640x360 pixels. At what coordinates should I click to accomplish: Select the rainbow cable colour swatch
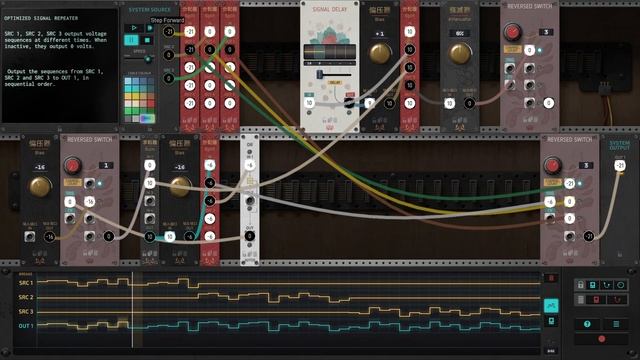click(147, 118)
